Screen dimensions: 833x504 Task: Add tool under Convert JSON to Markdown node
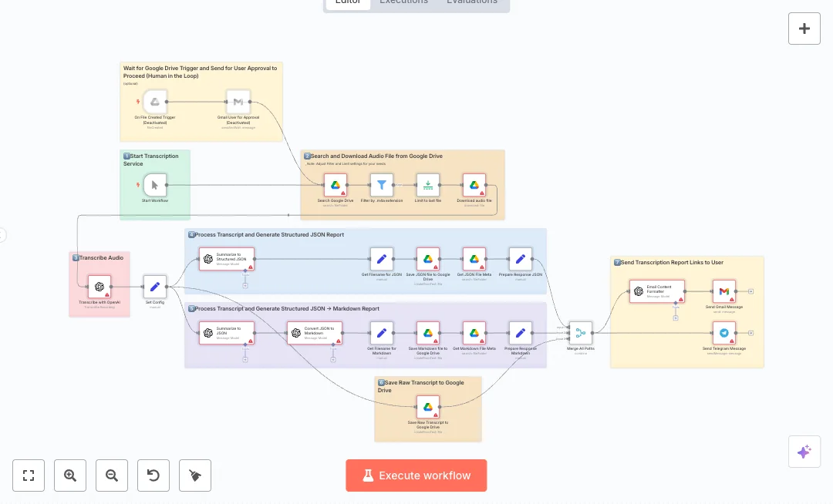click(x=333, y=359)
